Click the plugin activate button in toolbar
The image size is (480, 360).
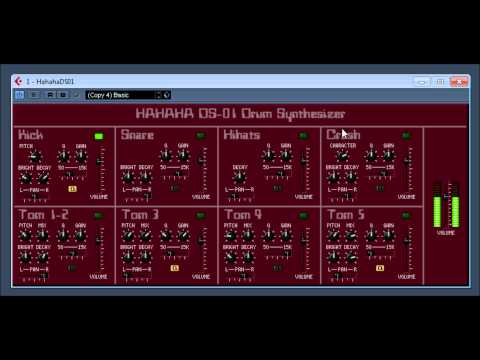20,95
